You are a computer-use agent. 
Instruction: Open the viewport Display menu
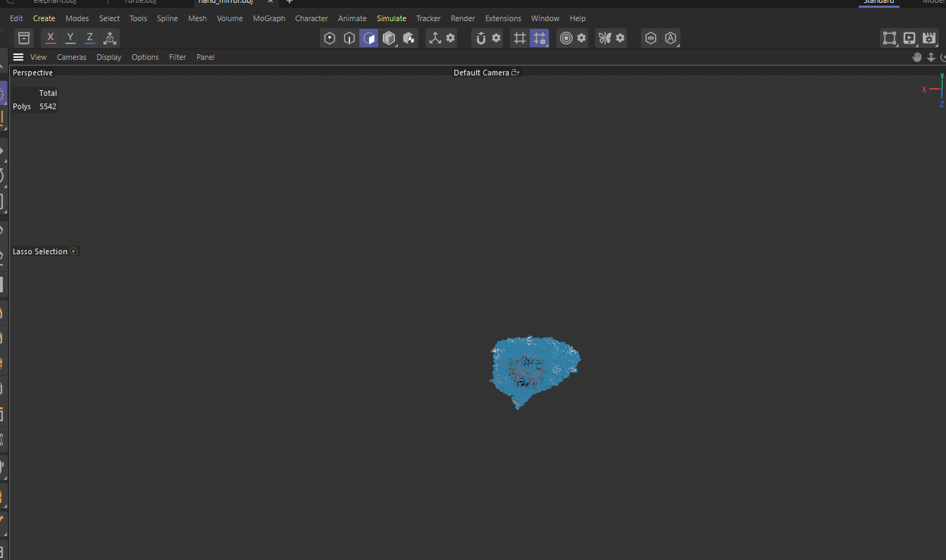pos(108,57)
